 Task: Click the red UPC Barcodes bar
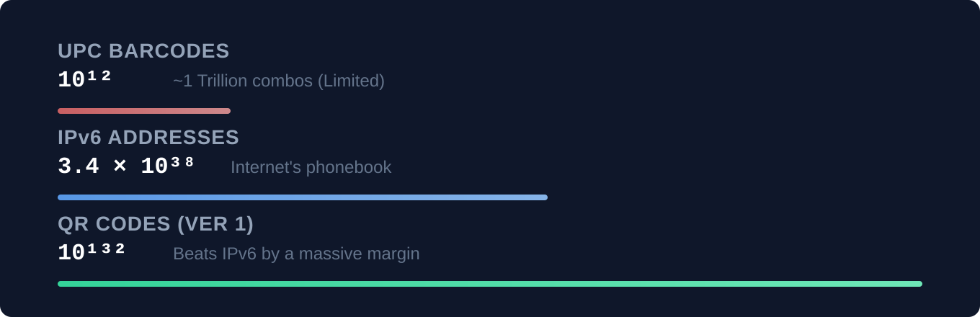click(x=144, y=111)
